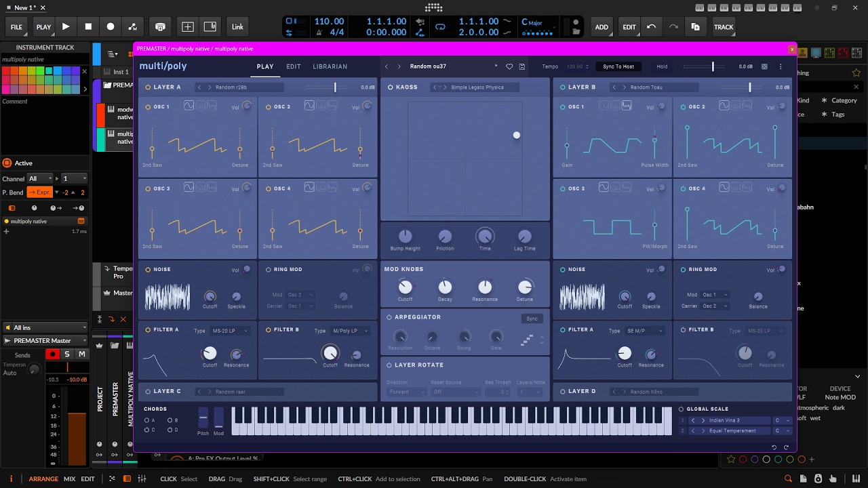Screen dimensions: 868x488
Task: Click the Sync To Host button
Action: (618, 66)
